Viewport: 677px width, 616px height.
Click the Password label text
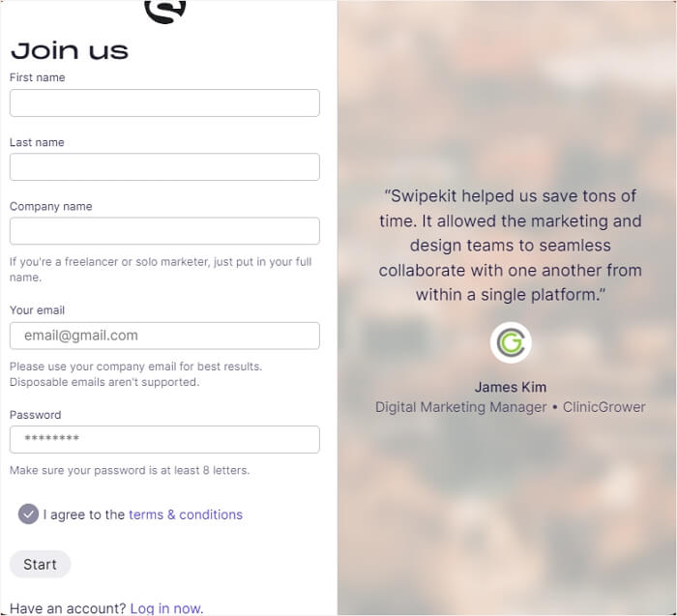[x=35, y=415]
